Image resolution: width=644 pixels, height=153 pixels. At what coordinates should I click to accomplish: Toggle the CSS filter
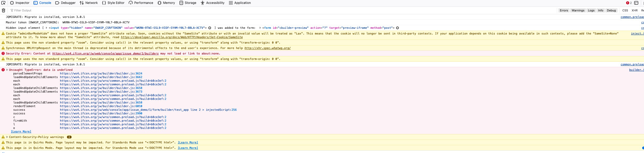625,10
